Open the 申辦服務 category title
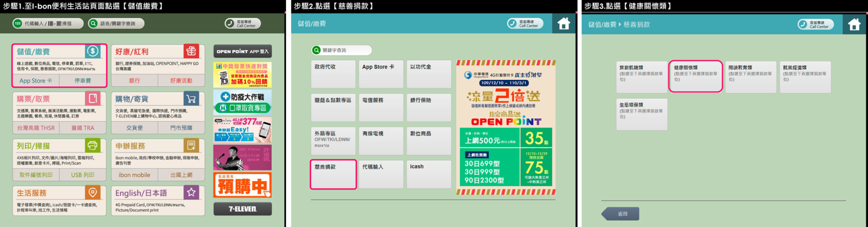This screenshot has height=227, width=868. (130, 146)
